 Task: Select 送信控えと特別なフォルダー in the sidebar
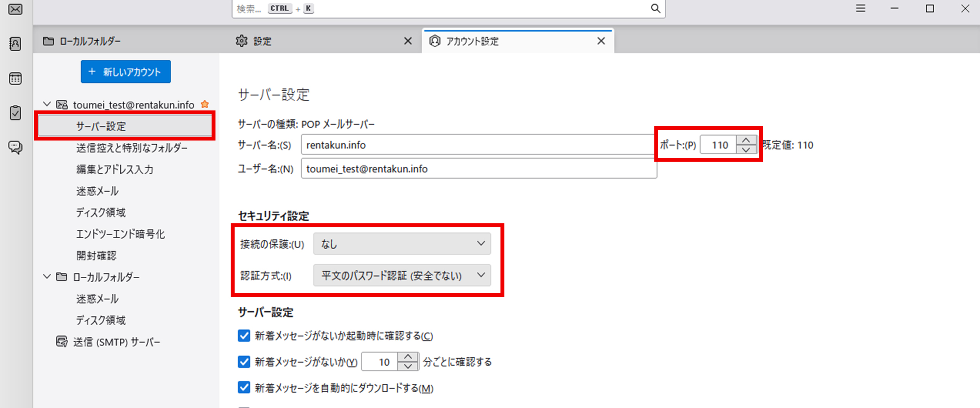coord(132,148)
